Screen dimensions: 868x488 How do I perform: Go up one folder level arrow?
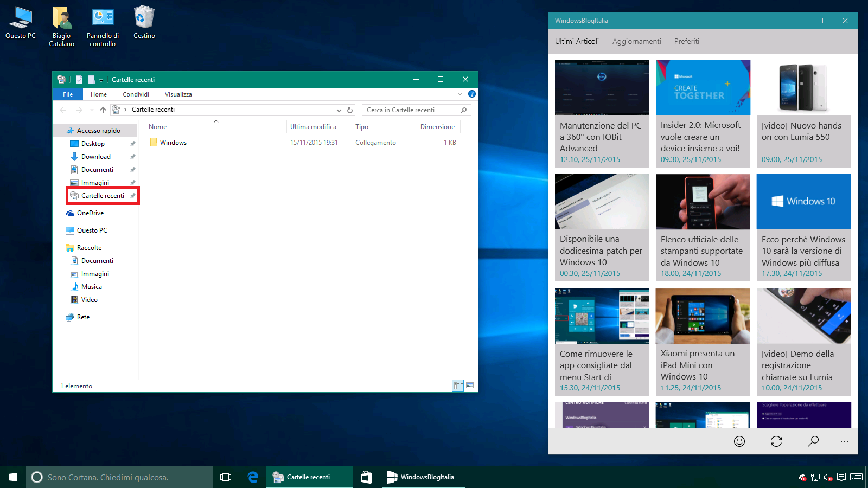[x=103, y=110]
